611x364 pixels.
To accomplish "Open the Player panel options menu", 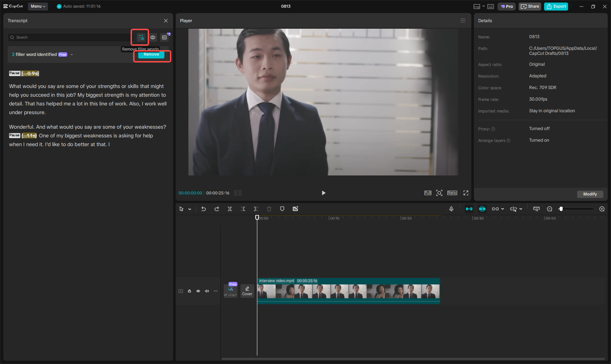I will click(x=463, y=20).
